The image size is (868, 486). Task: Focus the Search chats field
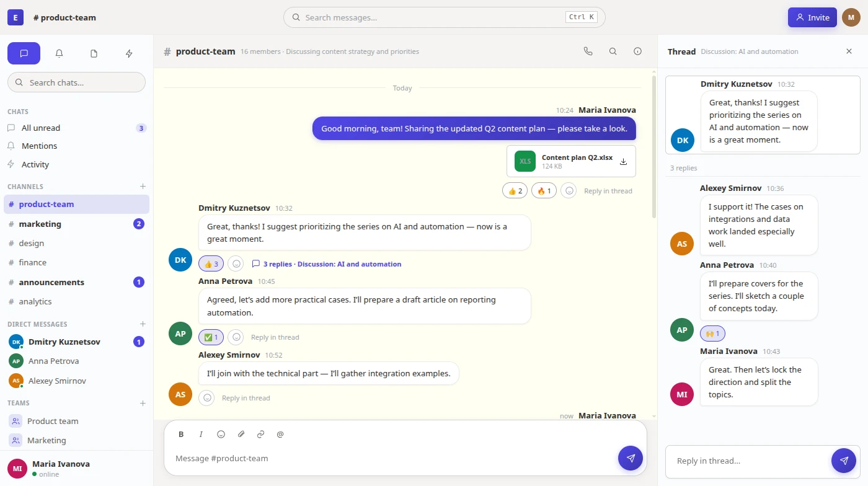click(x=76, y=82)
